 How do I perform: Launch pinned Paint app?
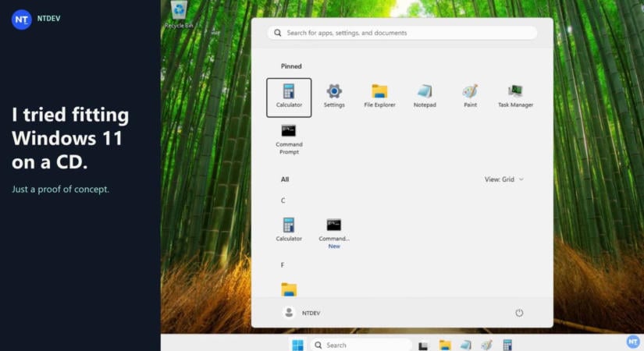(x=470, y=96)
